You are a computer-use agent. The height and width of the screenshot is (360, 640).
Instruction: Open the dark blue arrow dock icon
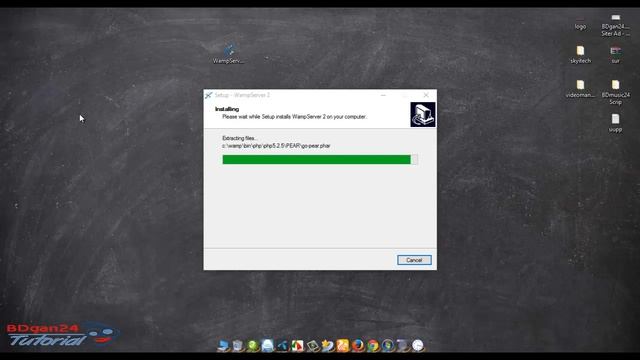(282, 345)
